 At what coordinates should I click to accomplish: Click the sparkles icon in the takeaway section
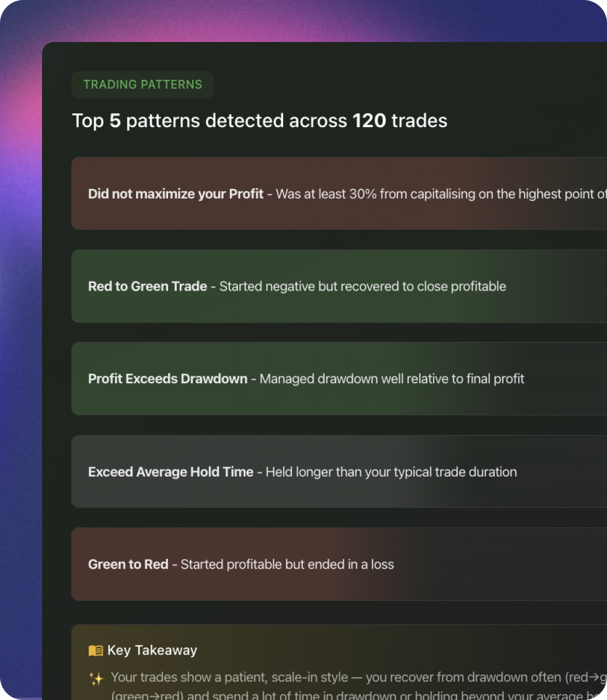tap(96, 678)
